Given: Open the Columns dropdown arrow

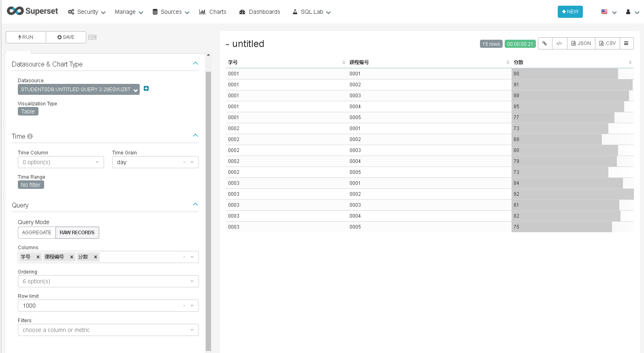Looking at the screenshot, I should click(192, 257).
